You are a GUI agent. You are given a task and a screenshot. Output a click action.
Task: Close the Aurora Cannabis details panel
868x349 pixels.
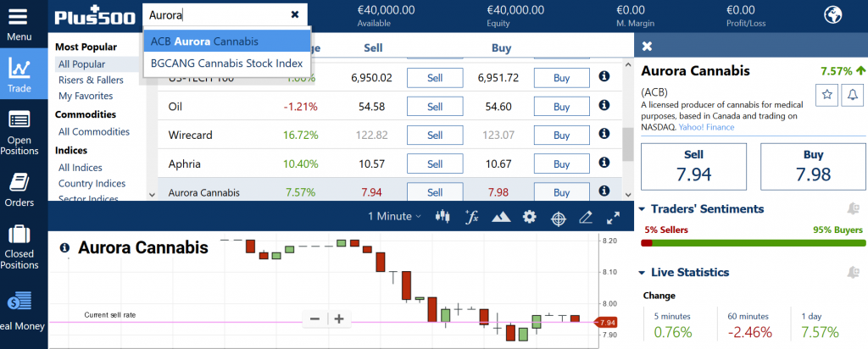point(647,46)
